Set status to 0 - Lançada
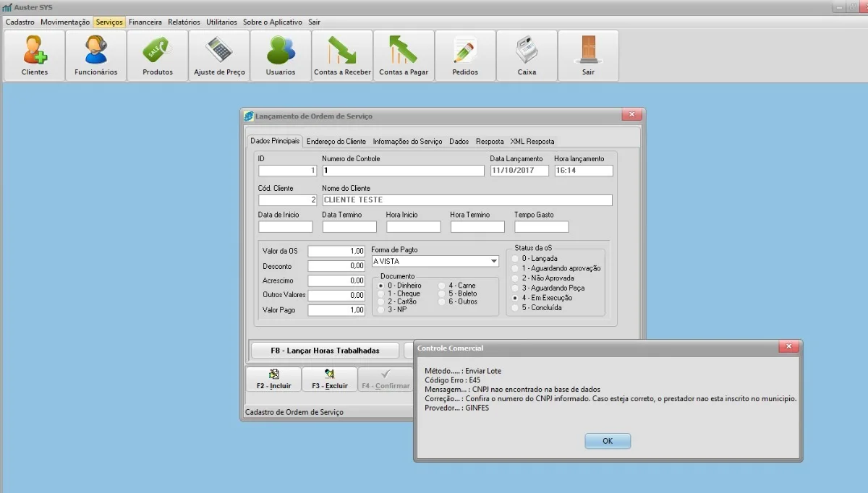 coord(535,258)
